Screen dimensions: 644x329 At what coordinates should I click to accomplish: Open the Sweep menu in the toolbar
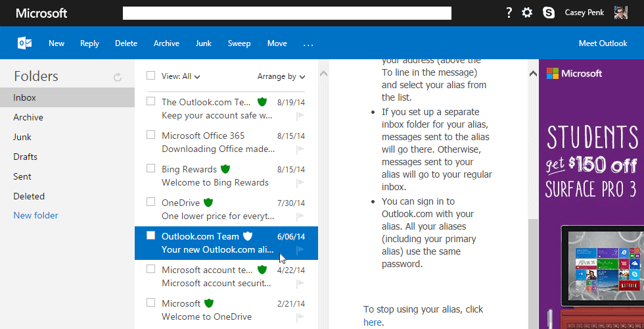239,43
